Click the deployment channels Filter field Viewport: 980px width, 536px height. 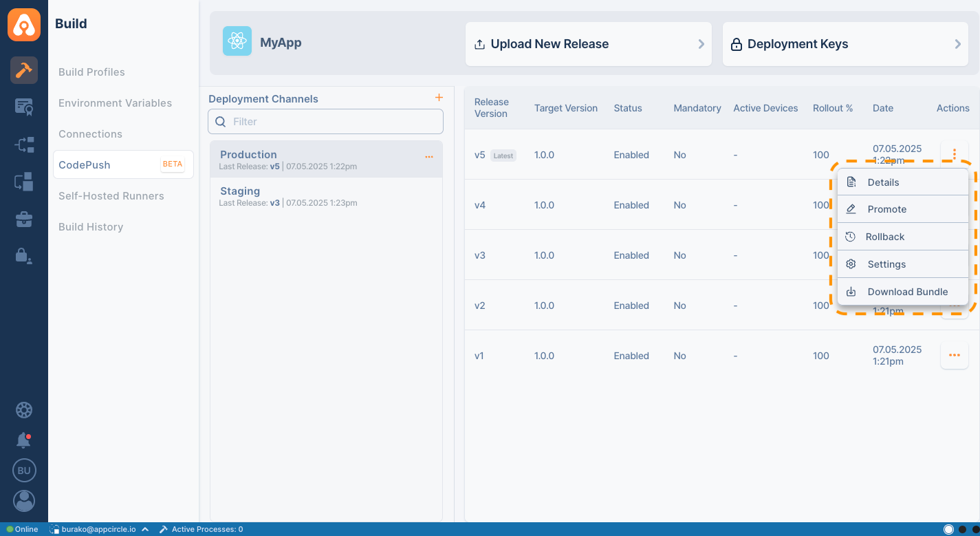point(326,122)
